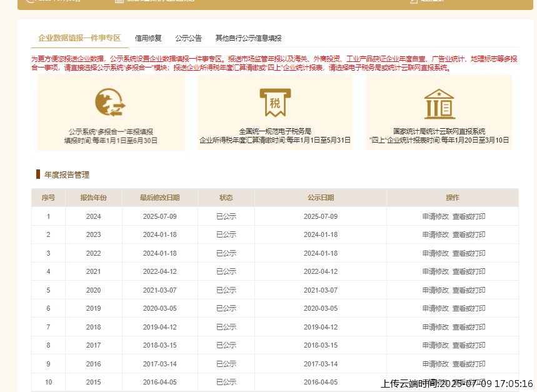Click the 状态 column header

pos(226,198)
